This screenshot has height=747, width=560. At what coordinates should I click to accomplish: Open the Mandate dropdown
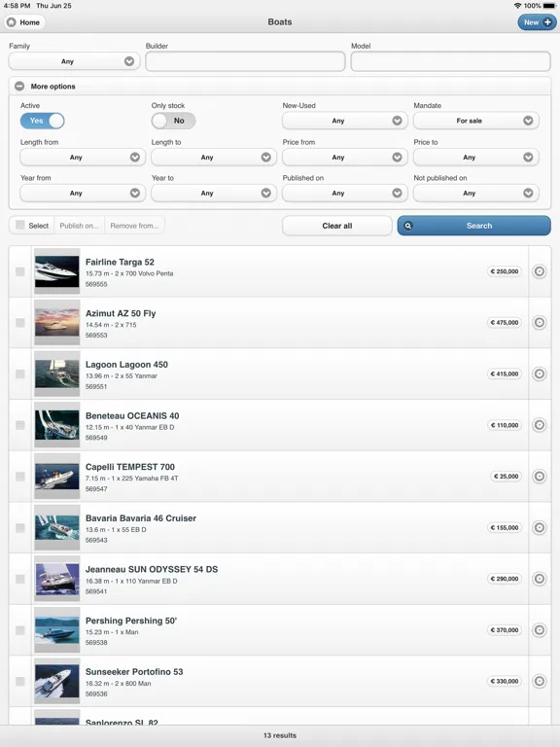coord(476,121)
